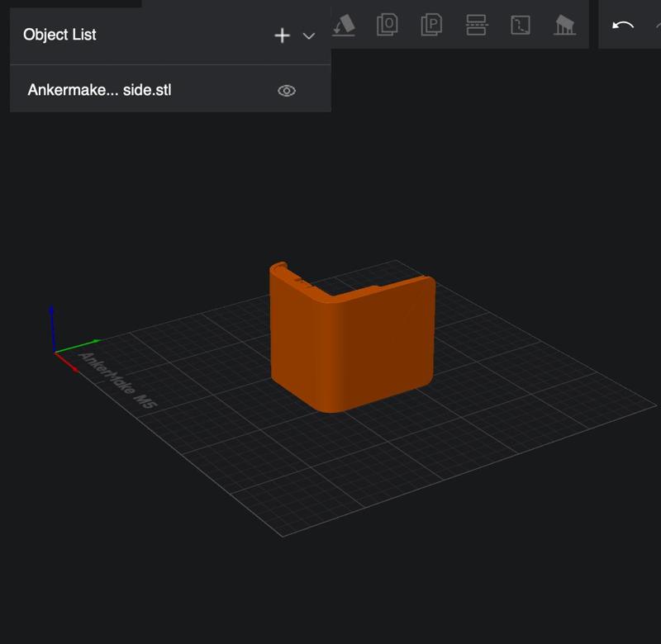
Task: Click the split layers toolbar icon
Action: (x=478, y=25)
